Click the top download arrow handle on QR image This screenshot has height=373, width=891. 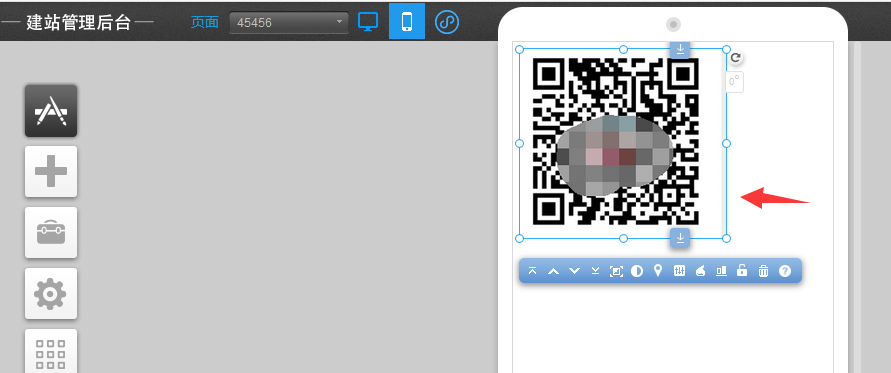[x=680, y=49]
